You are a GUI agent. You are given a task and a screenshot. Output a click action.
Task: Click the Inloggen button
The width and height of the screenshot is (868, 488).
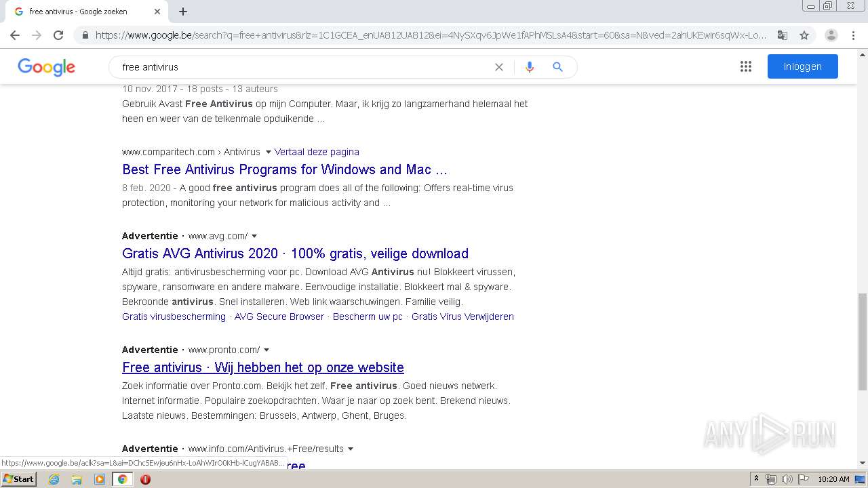803,66
